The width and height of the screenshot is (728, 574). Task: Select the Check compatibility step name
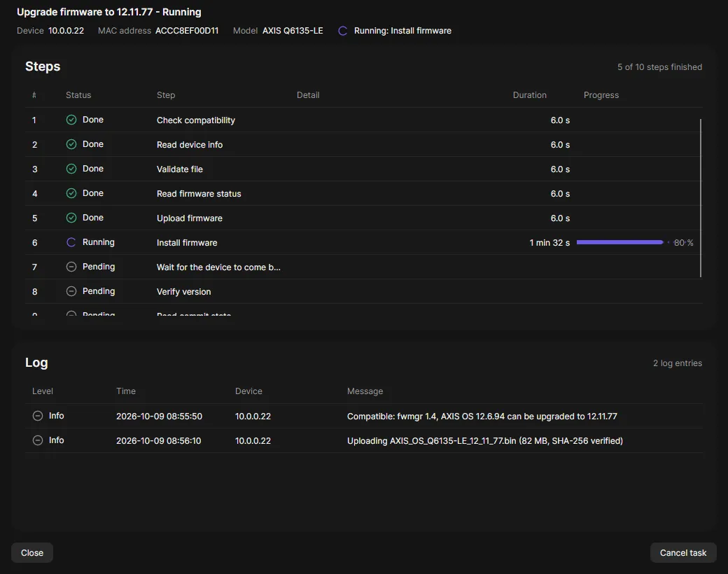click(x=196, y=120)
